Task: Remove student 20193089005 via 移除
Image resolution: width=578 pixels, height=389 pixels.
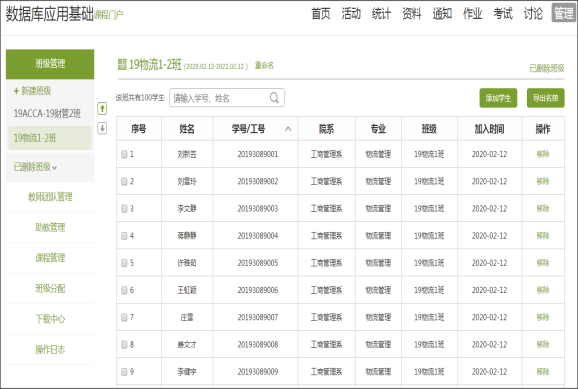Action: point(543,263)
